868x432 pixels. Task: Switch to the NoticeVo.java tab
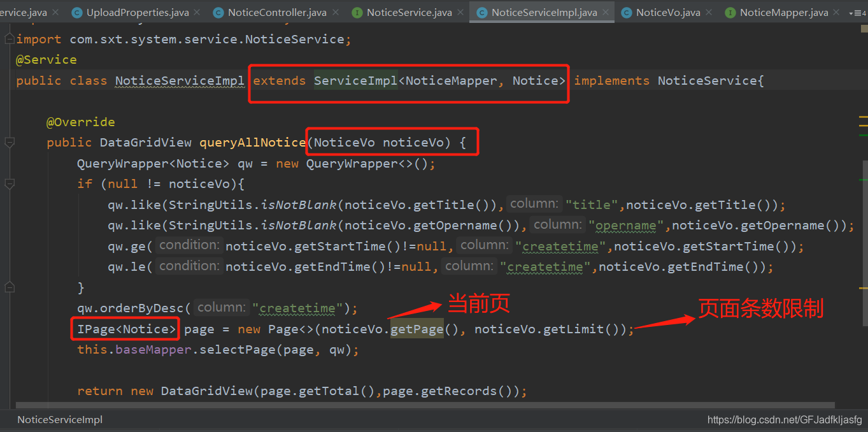point(668,12)
